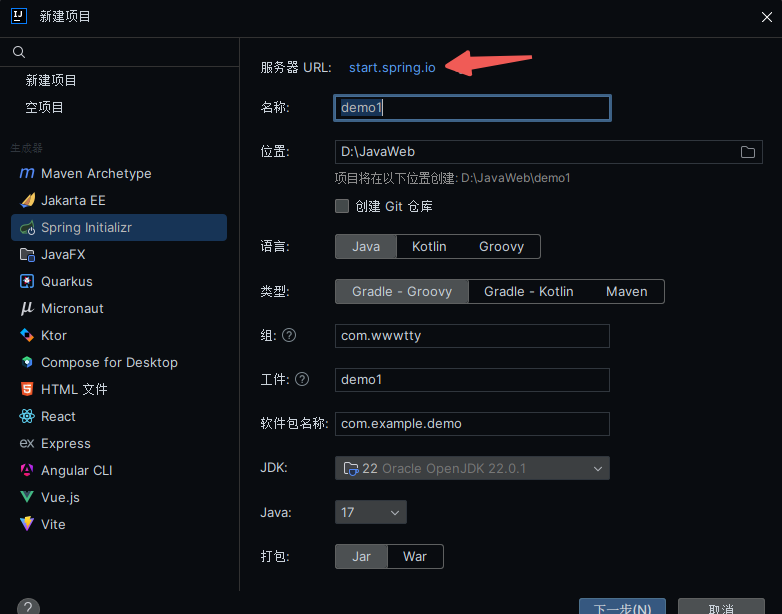782x614 pixels.
Task: Click the Compose for Desktop icon
Action: (x=27, y=362)
